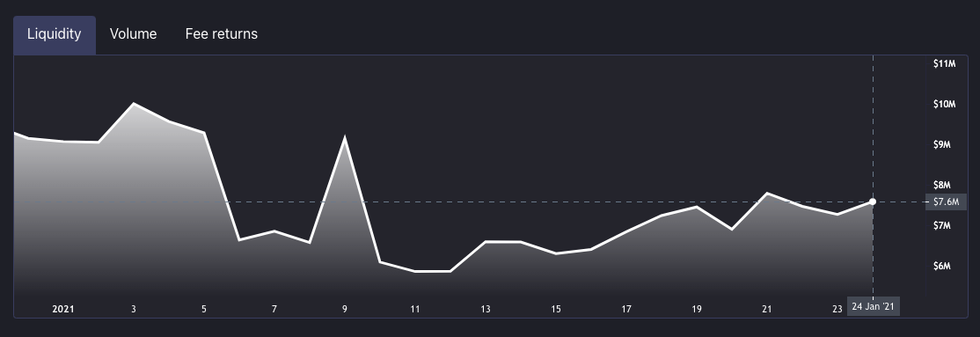Click the 2021 x-axis label
The height and width of the screenshot is (337, 980).
pyautogui.click(x=63, y=310)
